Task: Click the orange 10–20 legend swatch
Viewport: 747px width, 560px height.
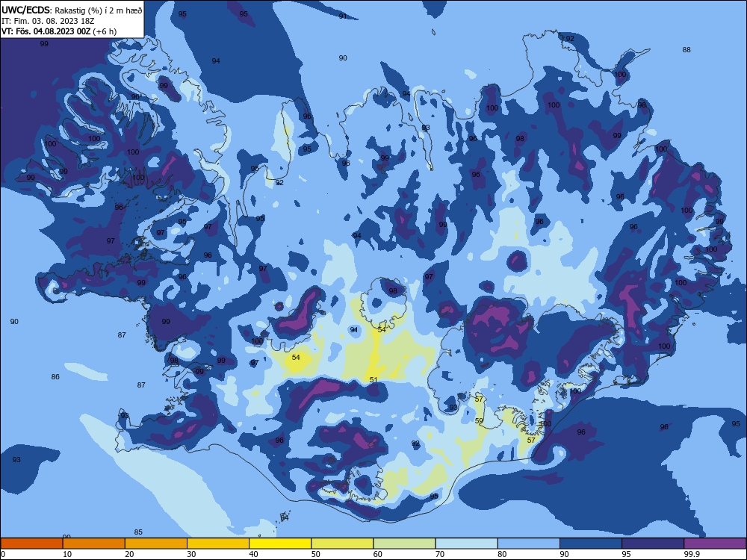Action: pos(94,544)
